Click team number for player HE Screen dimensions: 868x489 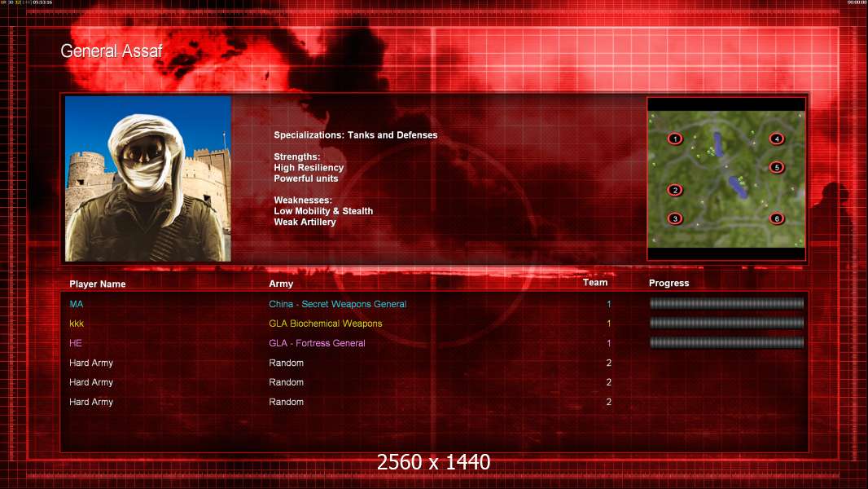[608, 343]
